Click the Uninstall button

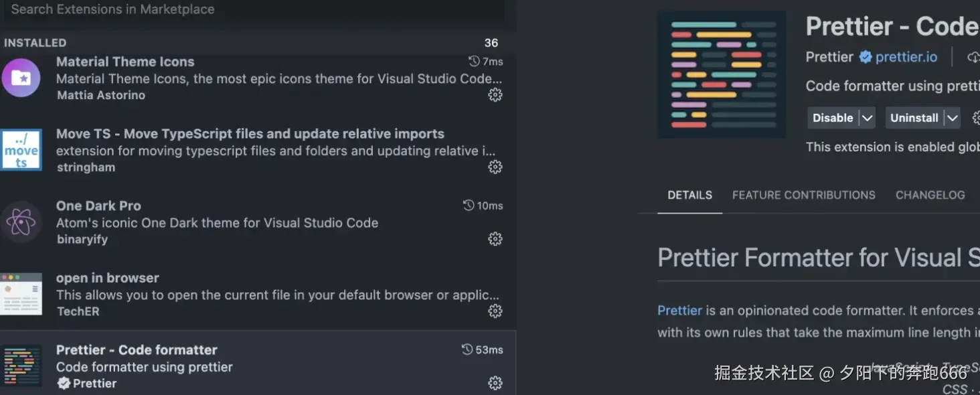(914, 118)
